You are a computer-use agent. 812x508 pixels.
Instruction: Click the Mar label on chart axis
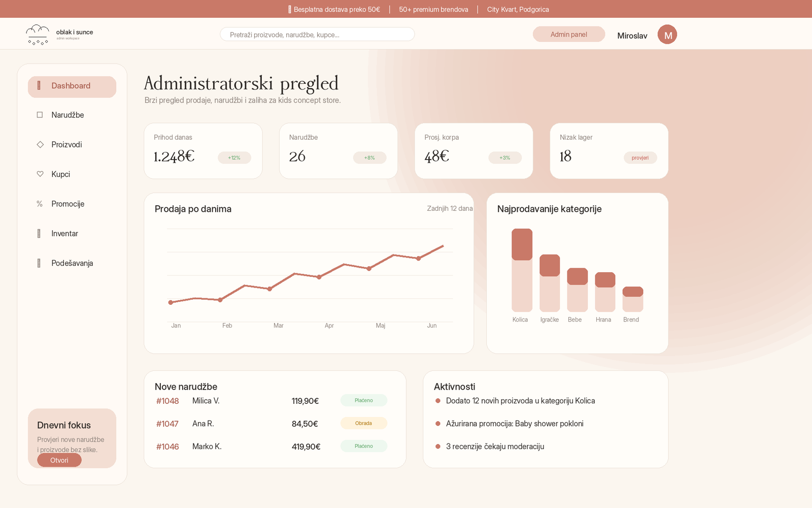coord(279,326)
